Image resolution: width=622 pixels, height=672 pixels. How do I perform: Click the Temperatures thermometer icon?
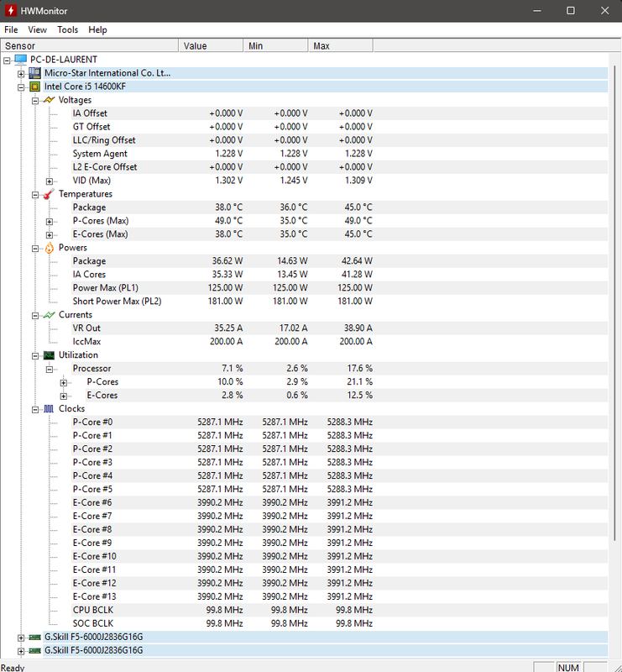[x=49, y=194]
